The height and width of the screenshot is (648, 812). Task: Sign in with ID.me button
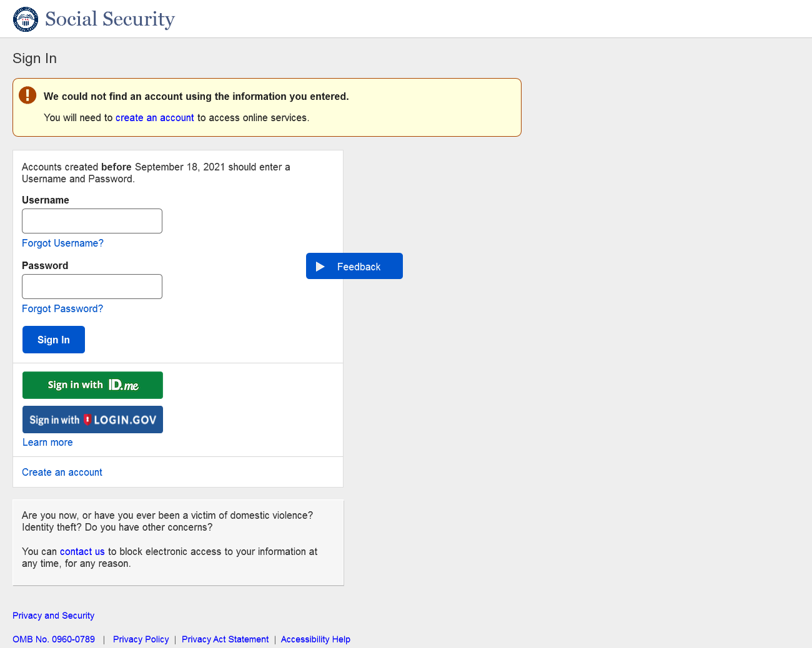pyautogui.click(x=92, y=385)
